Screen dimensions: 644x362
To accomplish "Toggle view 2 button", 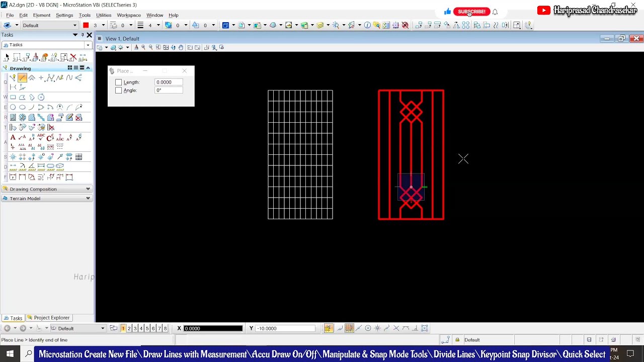I will pos(129,328).
